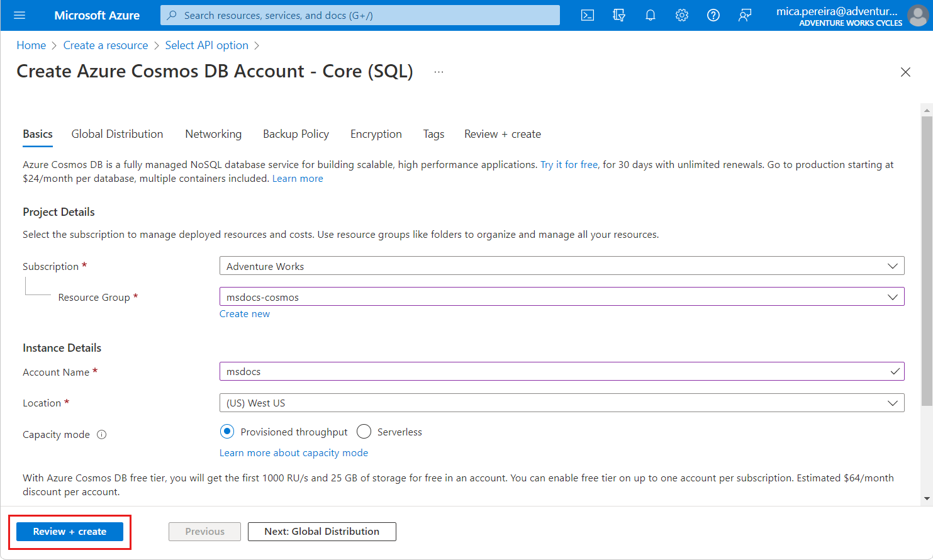Switch to the Networking tab

point(213,134)
